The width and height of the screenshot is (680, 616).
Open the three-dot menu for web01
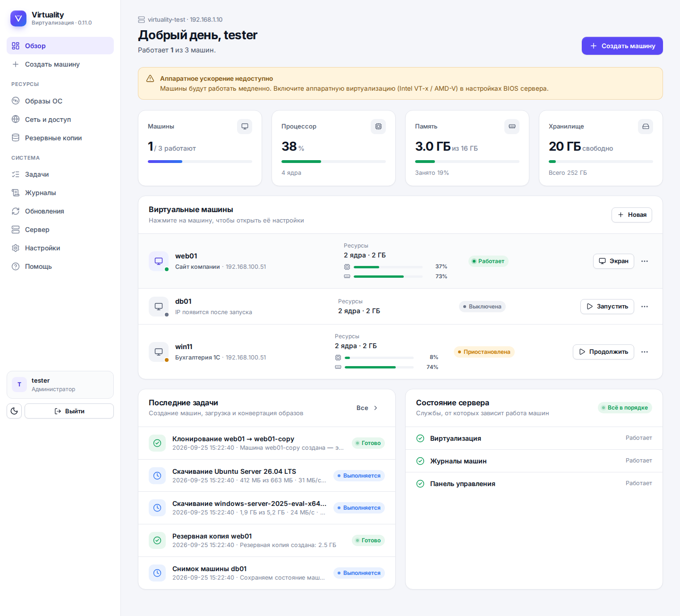pyautogui.click(x=645, y=261)
